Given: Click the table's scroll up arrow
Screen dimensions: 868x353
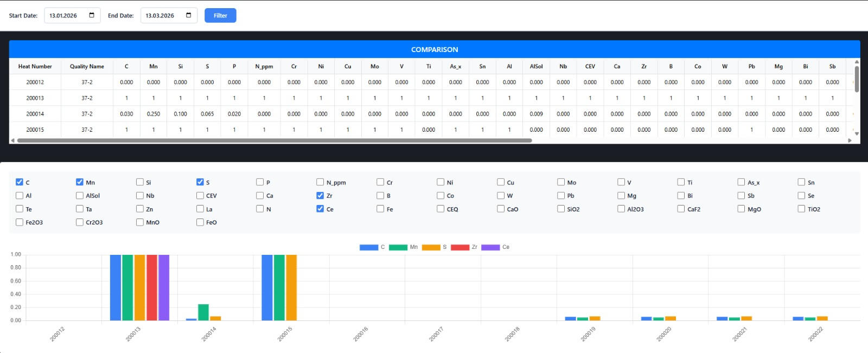Looking at the screenshot, I should coord(857,62).
